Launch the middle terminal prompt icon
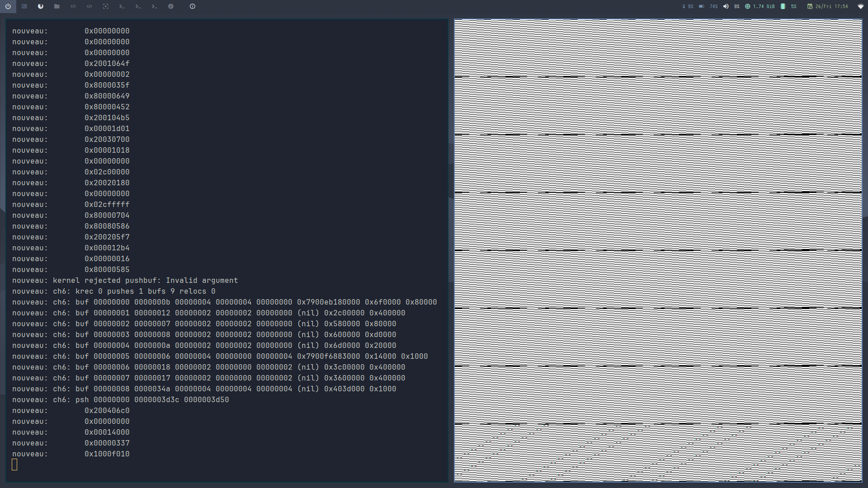Viewport: 868px width, 488px height. [138, 6]
